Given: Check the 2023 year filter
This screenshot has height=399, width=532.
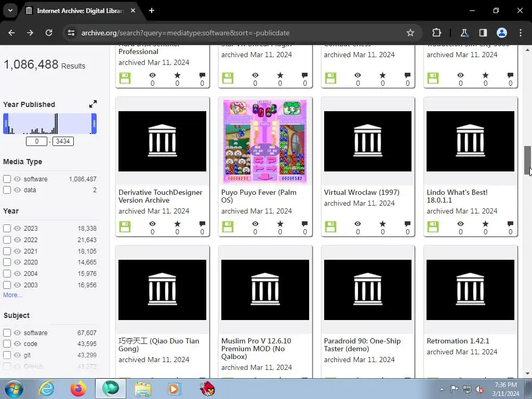Looking at the screenshot, I should point(7,229).
